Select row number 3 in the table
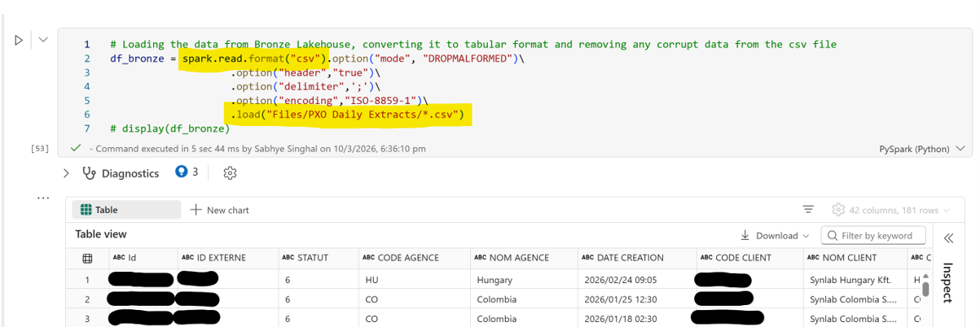 [87, 319]
